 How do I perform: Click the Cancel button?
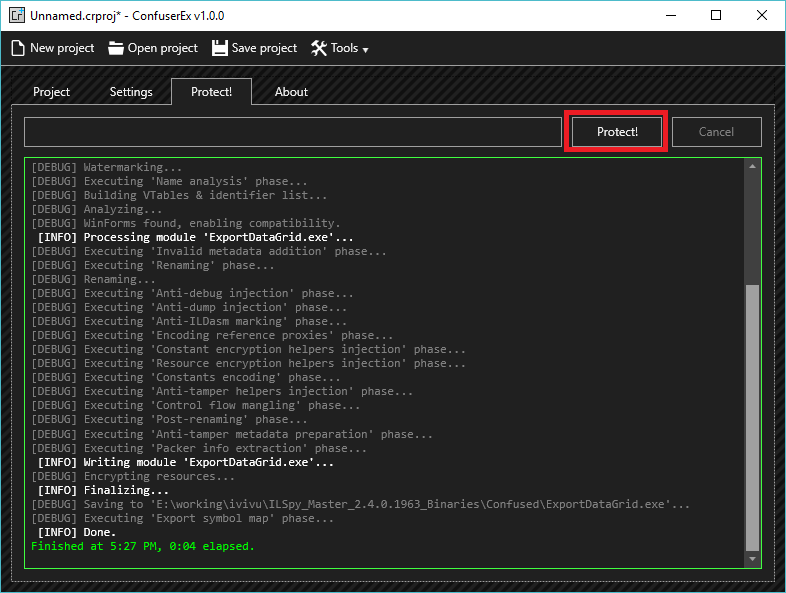tap(716, 132)
